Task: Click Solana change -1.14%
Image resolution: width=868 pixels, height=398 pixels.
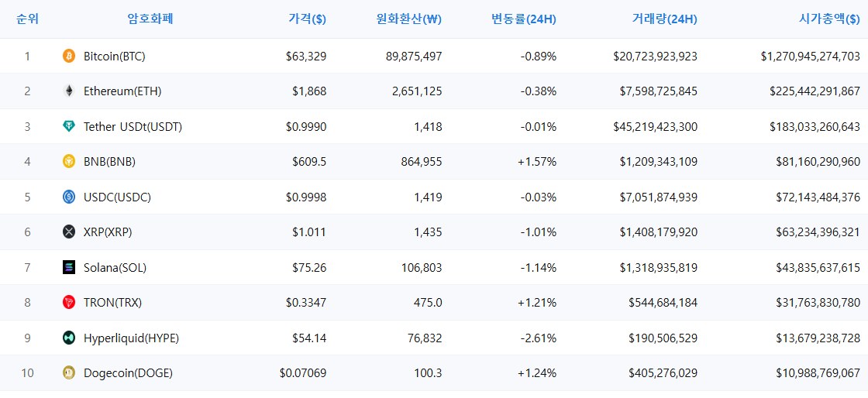Action: pyautogui.click(x=539, y=268)
